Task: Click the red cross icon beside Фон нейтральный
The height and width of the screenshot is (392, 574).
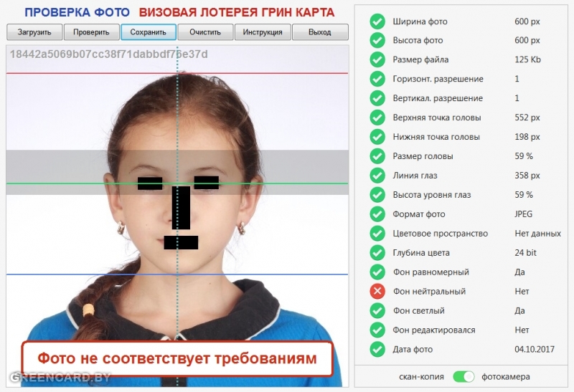Action: pyautogui.click(x=377, y=292)
